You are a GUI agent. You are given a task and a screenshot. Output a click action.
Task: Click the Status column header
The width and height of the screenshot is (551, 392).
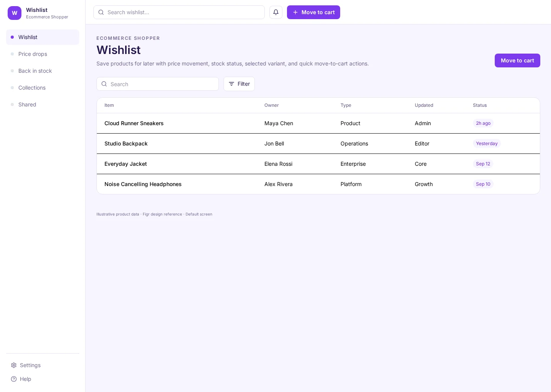(480, 105)
